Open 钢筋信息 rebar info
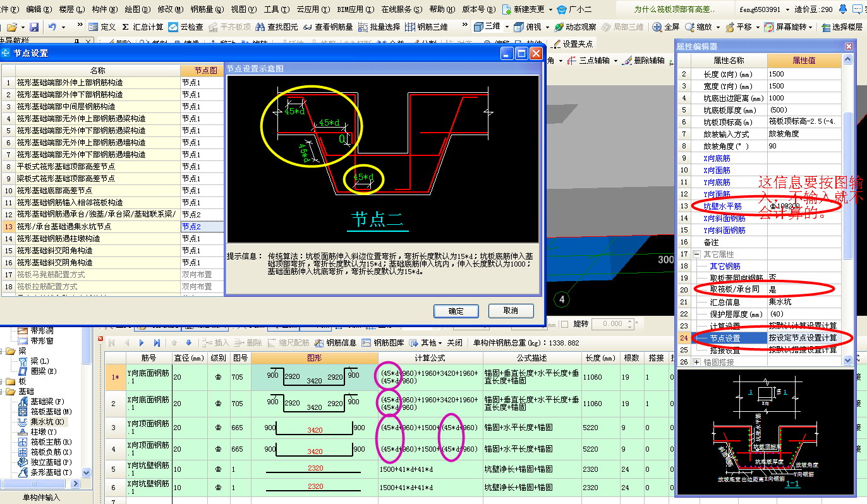This screenshot has width=867, height=504. pos(336,343)
